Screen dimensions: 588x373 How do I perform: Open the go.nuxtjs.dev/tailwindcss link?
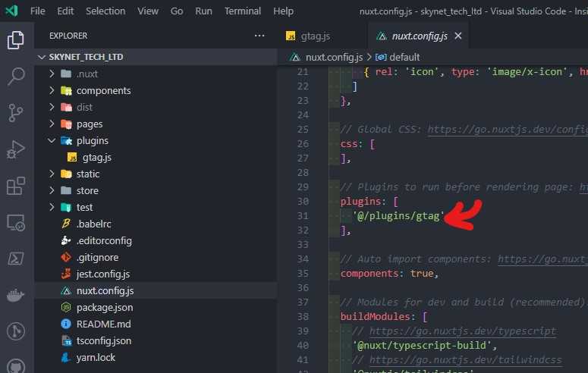point(465,360)
